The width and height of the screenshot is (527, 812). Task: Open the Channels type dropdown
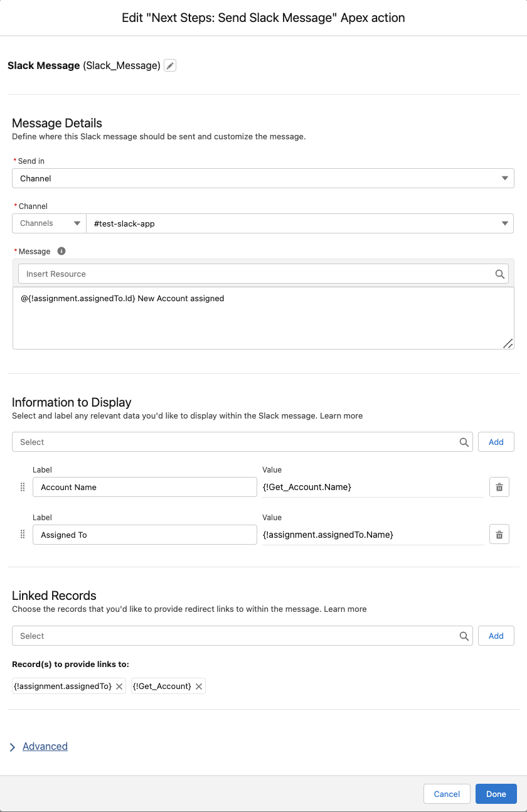tap(49, 223)
